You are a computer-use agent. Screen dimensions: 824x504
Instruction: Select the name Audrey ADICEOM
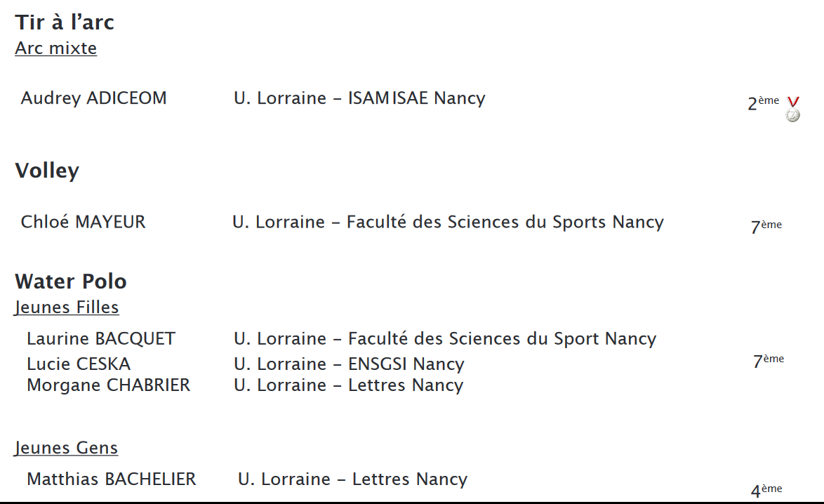click(x=94, y=98)
